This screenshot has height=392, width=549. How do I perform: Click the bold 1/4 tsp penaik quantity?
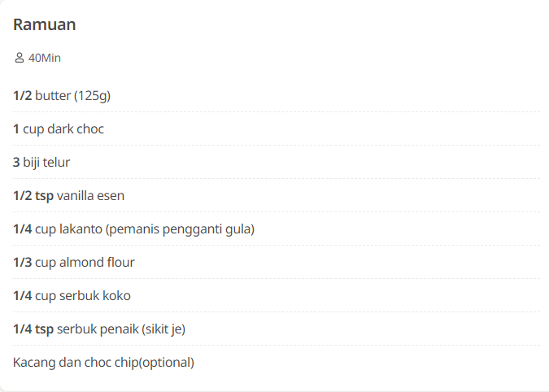click(x=33, y=329)
